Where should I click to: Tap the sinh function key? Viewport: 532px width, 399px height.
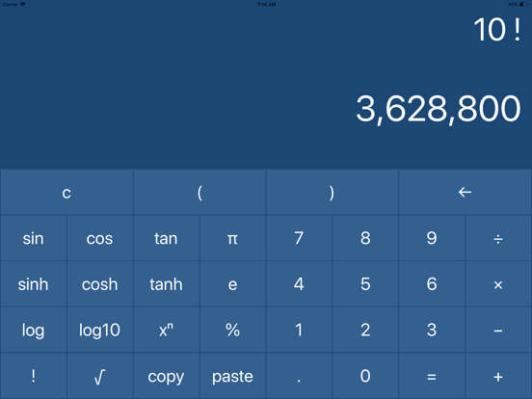[x=33, y=284]
